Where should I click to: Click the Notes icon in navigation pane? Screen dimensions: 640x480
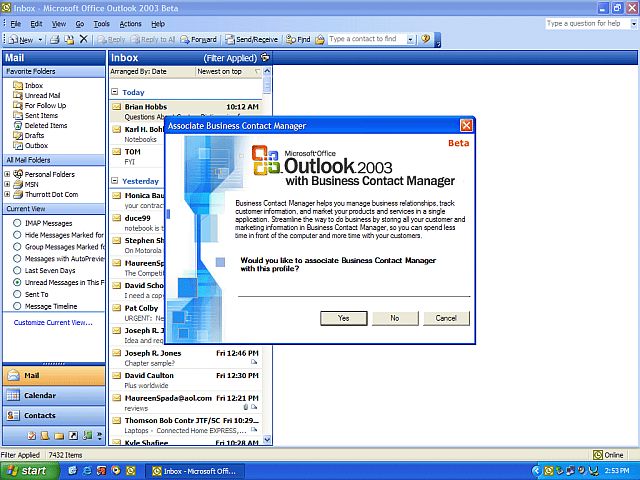click(x=45, y=435)
